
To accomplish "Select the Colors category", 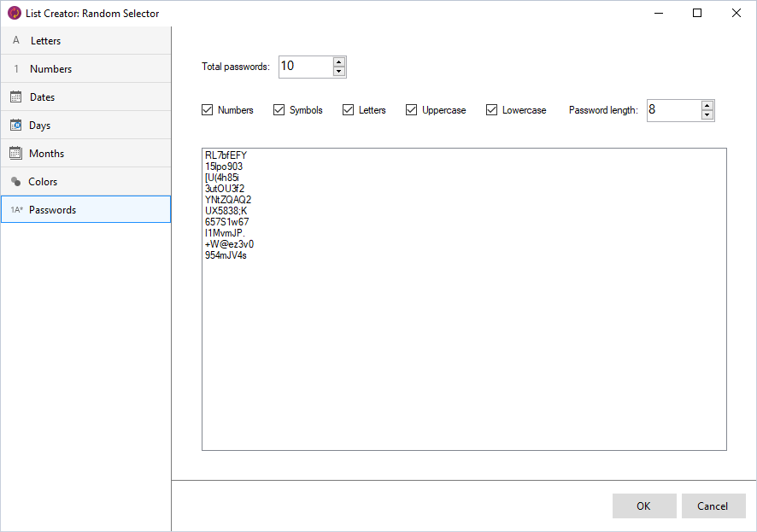I will (86, 181).
